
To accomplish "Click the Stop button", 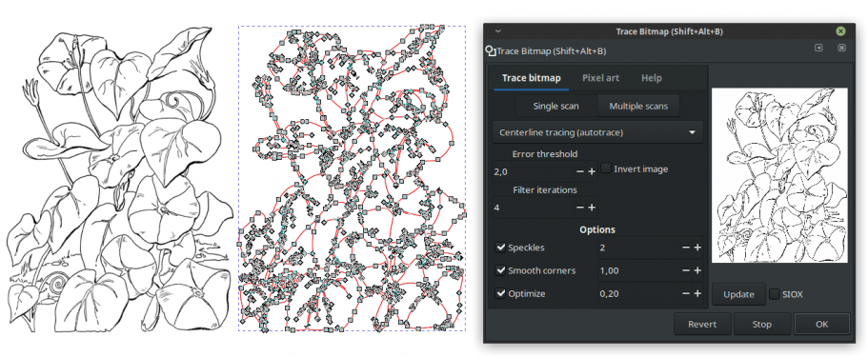I will tap(761, 325).
